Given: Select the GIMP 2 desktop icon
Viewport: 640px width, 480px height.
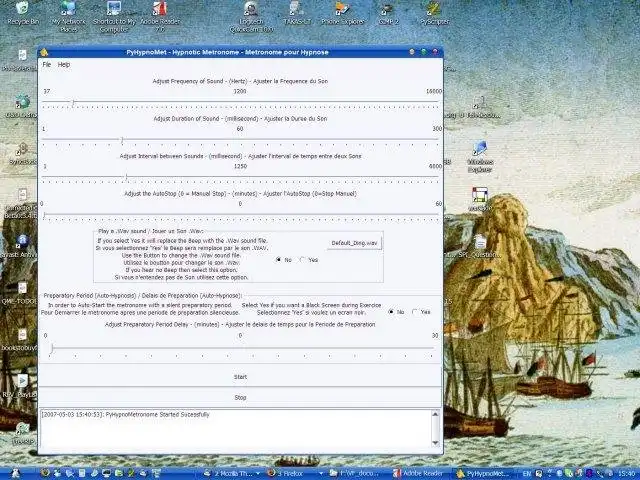Looking at the screenshot, I should coord(389,13).
